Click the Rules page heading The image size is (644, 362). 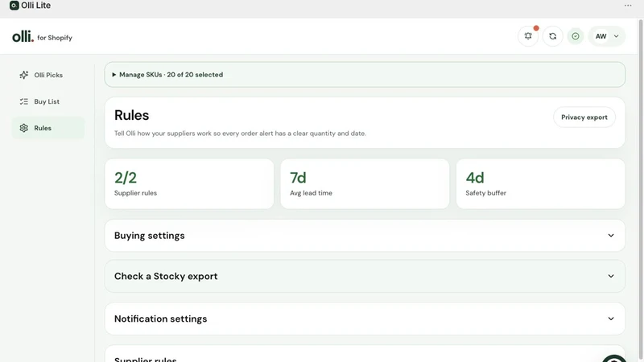tap(131, 115)
